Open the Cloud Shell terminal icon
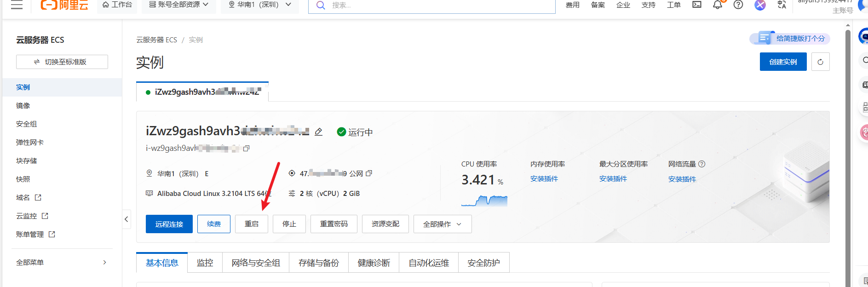Viewport: 868px width, 287px height. point(697,5)
